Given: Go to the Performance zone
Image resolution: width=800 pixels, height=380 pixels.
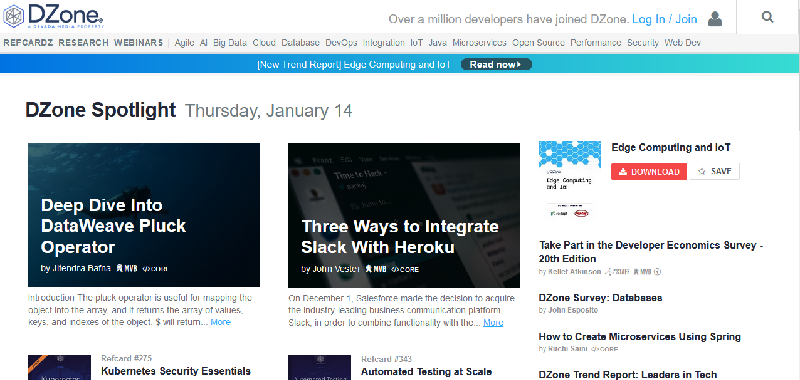Looking at the screenshot, I should (x=596, y=43).
